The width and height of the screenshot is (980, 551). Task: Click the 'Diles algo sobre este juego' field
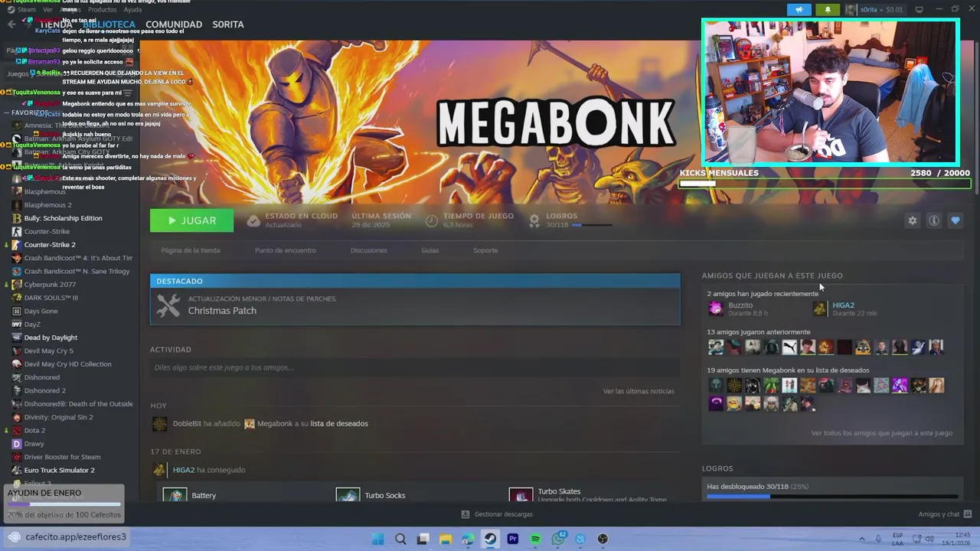point(414,367)
